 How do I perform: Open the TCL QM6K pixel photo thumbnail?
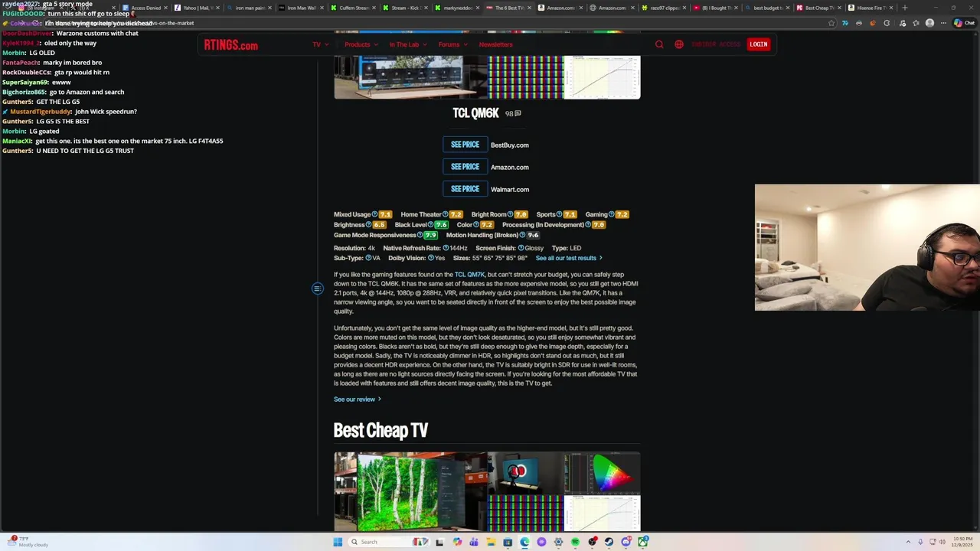click(525, 78)
